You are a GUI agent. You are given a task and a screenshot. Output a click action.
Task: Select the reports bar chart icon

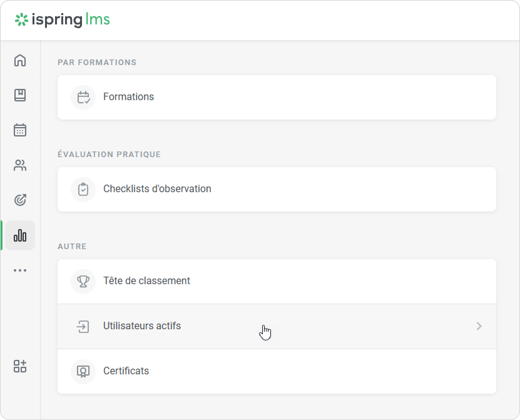(20, 235)
